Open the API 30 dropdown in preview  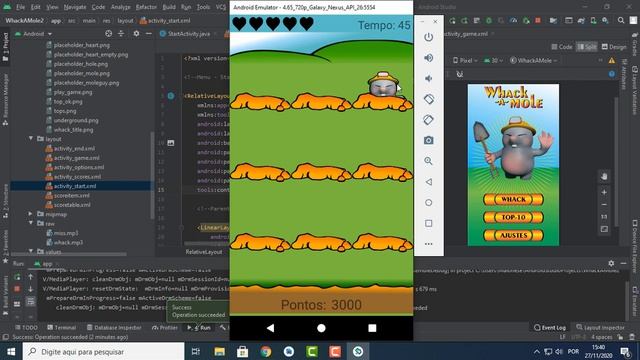pyautogui.click(x=493, y=60)
